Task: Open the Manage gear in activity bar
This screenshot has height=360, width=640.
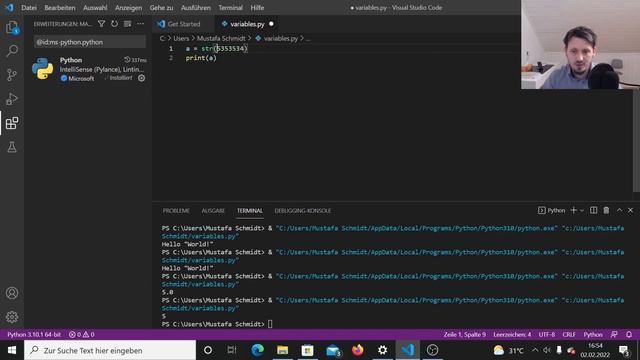Action: tap(12, 317)
